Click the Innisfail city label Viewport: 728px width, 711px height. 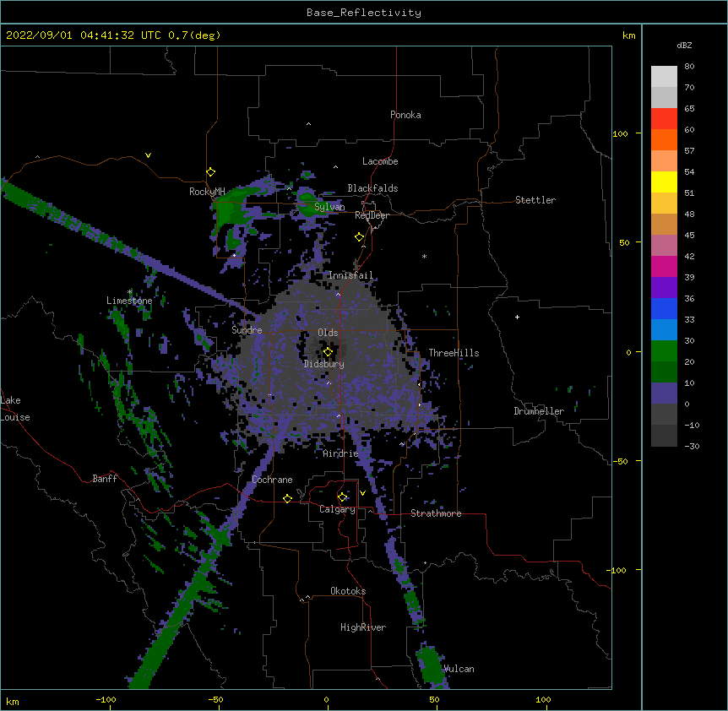click(x=351, y=275)
